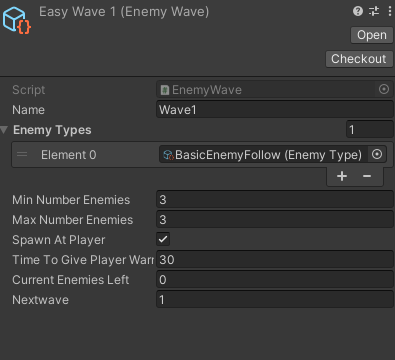Toggle the Spawn At Player checkbox
This screenshot has width=395, height=360.
(x=163, y=239)
